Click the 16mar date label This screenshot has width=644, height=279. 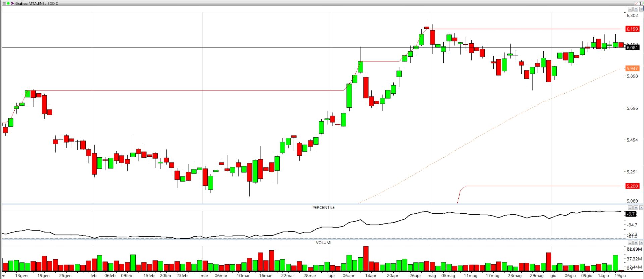tap(265, 276)
